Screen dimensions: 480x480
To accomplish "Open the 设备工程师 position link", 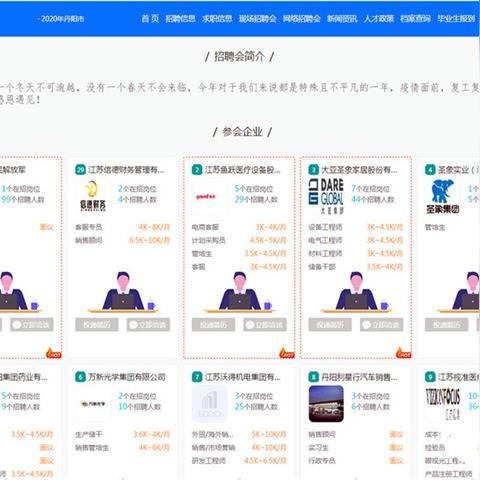I will click(x=325, y=227).
